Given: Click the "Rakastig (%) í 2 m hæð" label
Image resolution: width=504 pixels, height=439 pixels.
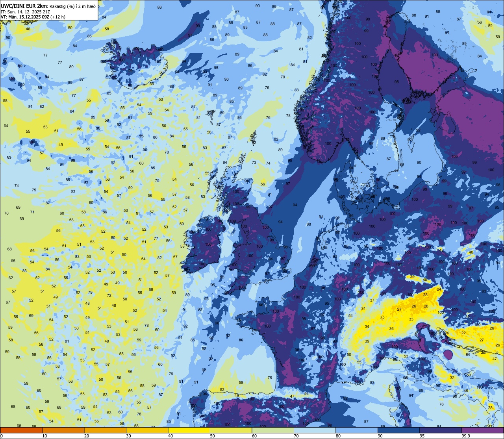Looking at the screenshot, I should coord(72,6).
